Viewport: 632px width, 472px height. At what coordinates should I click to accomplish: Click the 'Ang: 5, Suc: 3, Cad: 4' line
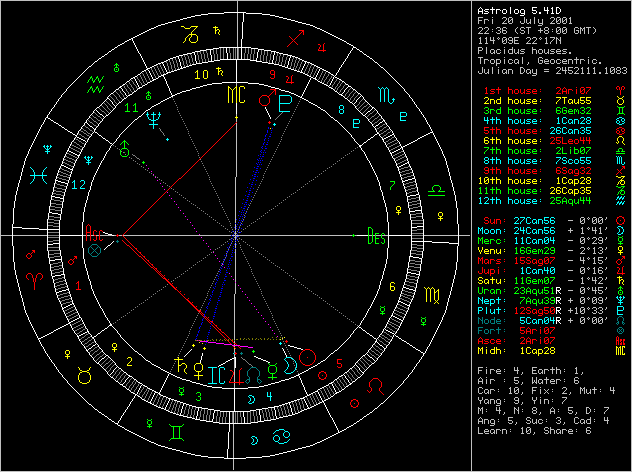click(543, 421)
